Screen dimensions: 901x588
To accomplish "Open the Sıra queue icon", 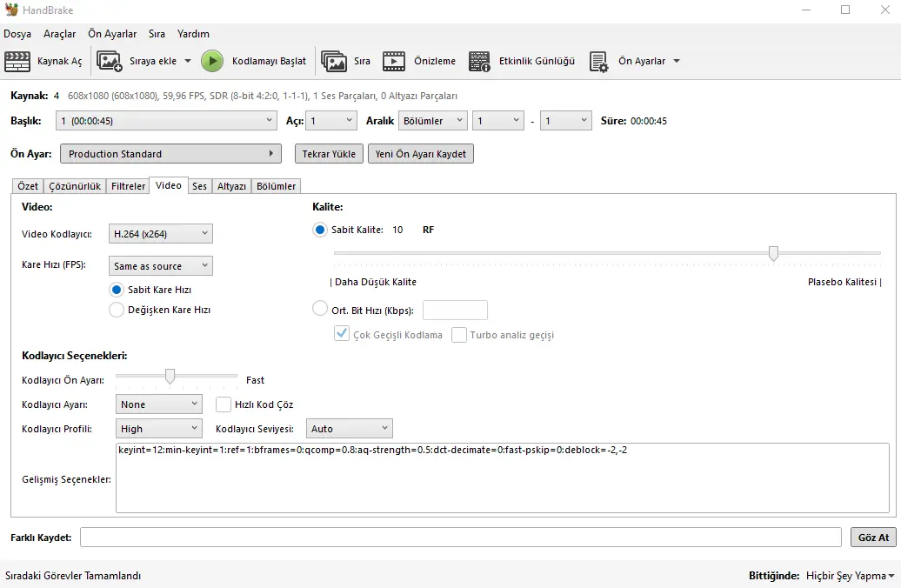I will tap(334, 61).
